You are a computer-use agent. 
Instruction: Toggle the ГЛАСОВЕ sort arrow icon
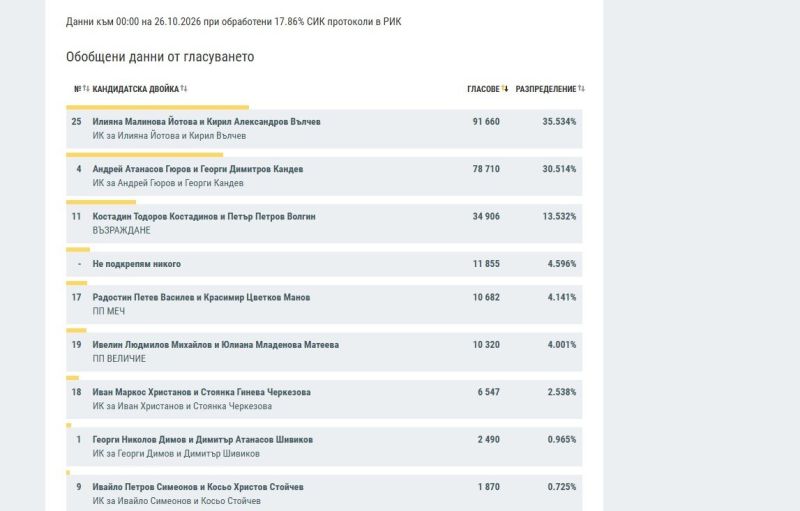(x=505, y=89)
